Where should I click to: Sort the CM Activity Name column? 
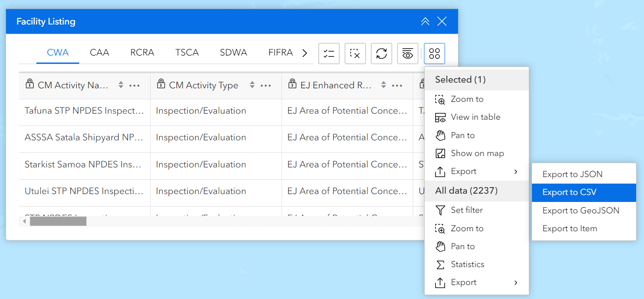click(121, 85)
